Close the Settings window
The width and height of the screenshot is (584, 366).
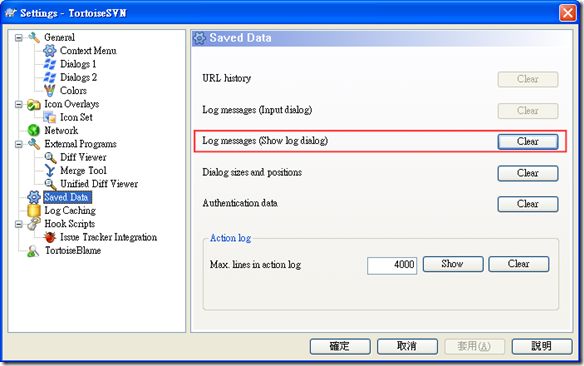(568, 13)
